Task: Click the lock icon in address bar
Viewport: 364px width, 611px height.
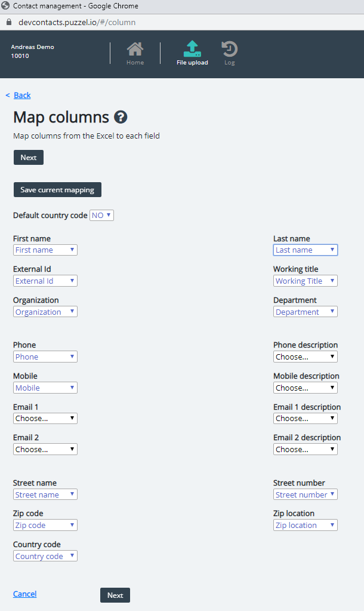Action: (9, 22)
